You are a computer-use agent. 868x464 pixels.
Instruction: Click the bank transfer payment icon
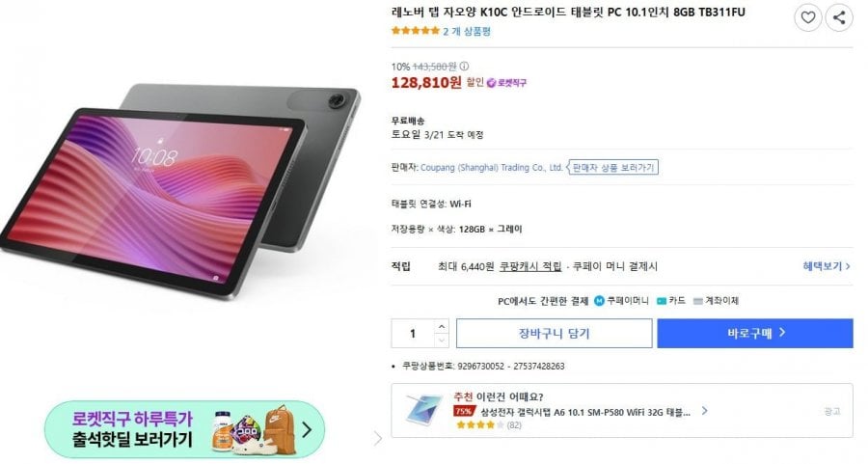(x=697, y=301)
